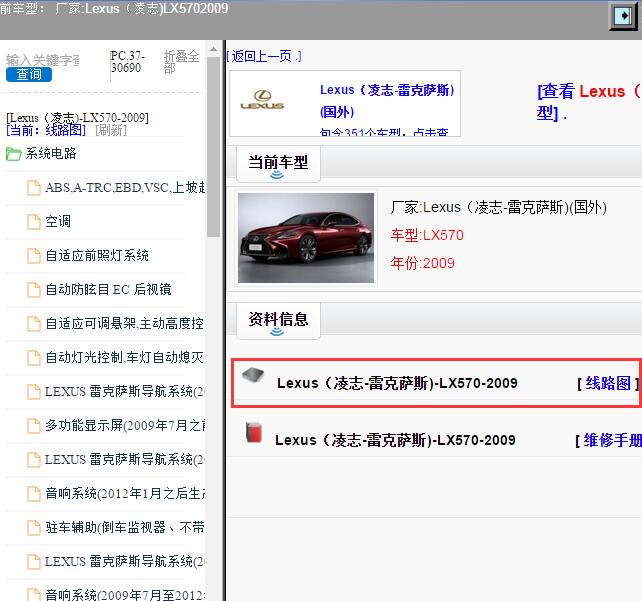The width and height of the screenshot is (642, 601).
Task: Open 自动灯光控制,车灯自动熄灭 entry
Action: pos(124,357)
